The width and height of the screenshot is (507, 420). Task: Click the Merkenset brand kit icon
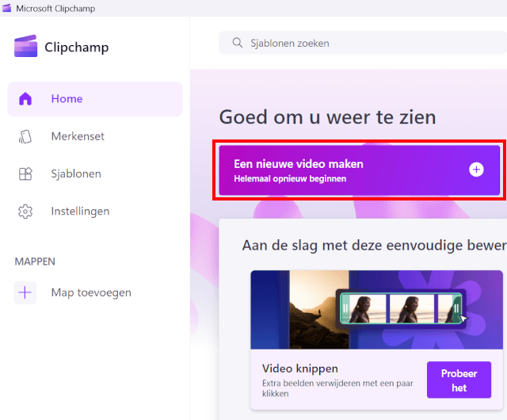tap(25, 136)
